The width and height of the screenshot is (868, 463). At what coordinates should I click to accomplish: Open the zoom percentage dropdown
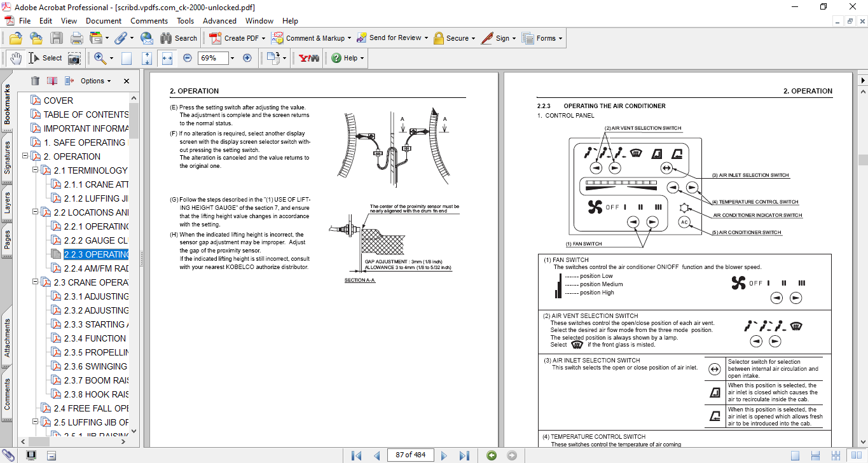coord(232,58)
